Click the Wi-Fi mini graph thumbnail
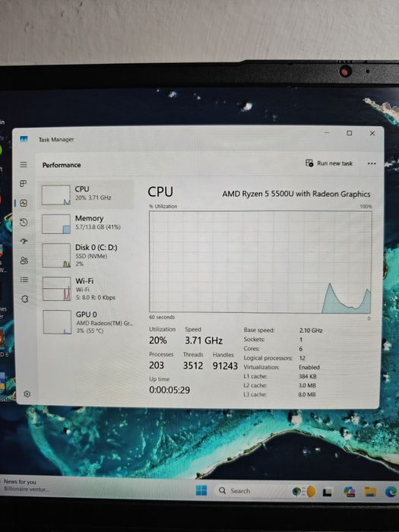399x532 pixels. point(57,289)
